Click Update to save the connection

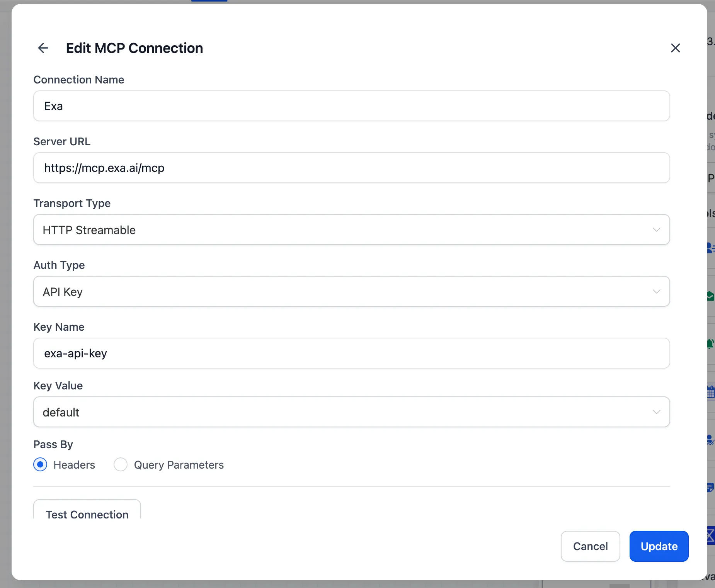coord(659,546)
